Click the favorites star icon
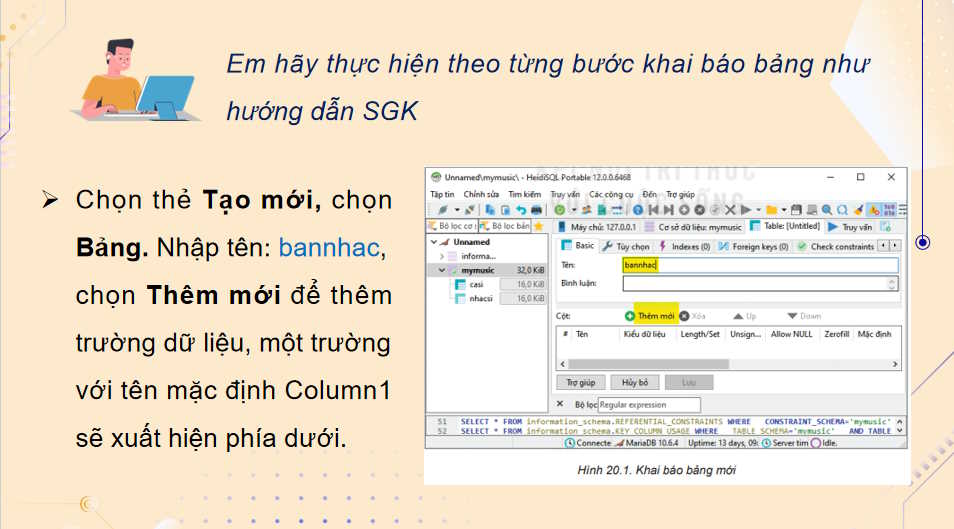Screen dimensions: 954x529 point(538,226)
